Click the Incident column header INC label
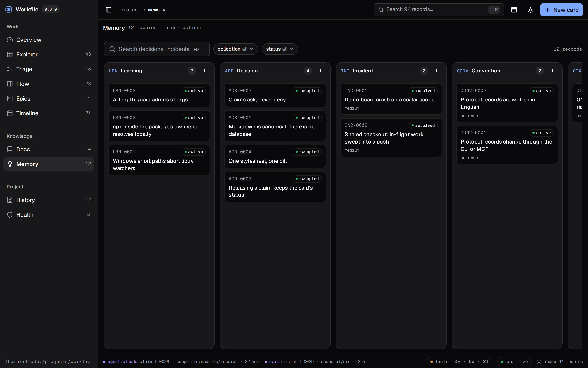The height and width of the screenshot is (368, 588). (x=345, y=71)
